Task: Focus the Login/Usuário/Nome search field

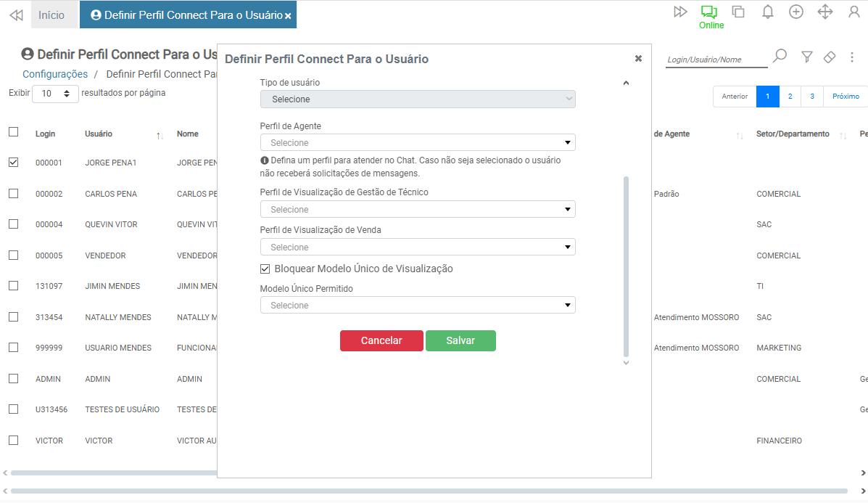Action: [716, 60]
